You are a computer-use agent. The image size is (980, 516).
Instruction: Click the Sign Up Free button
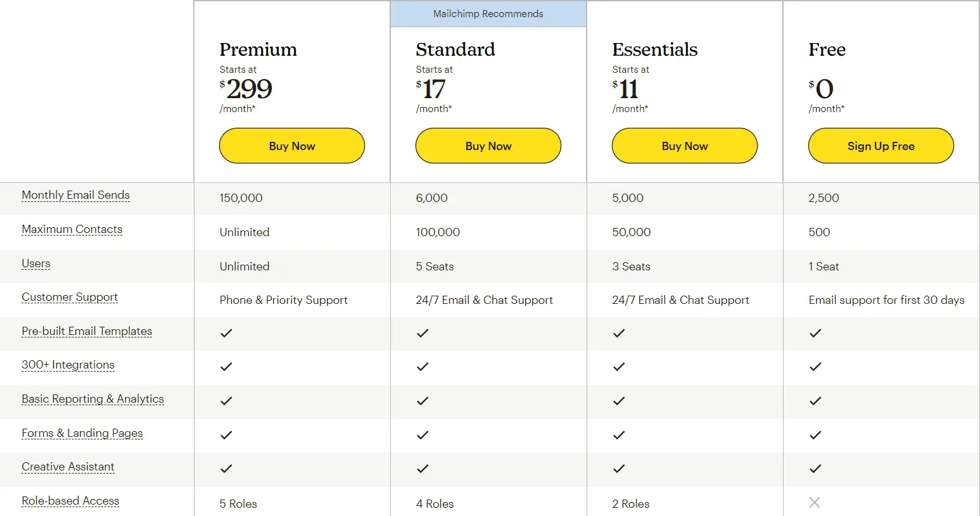pyautogui.click(x=881, y=146)
